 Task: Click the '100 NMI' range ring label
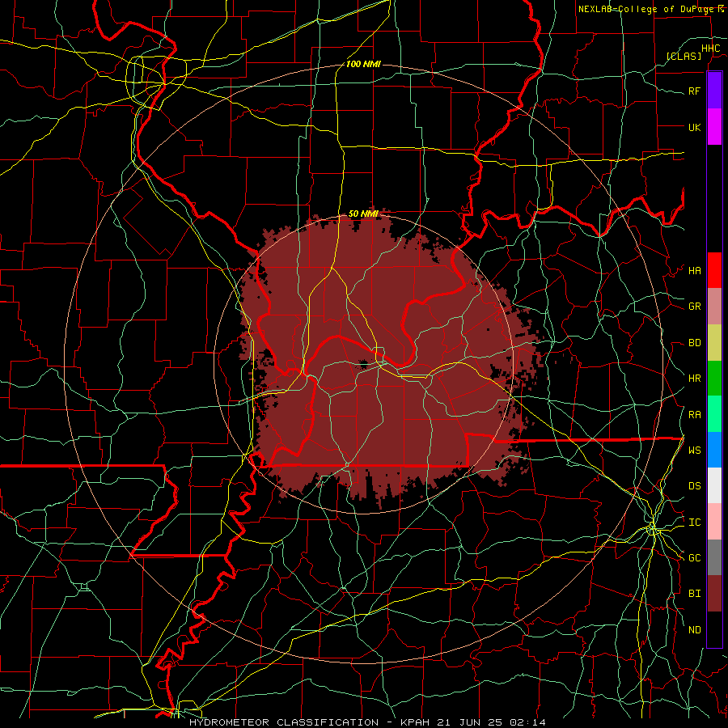tap(363, 64)
